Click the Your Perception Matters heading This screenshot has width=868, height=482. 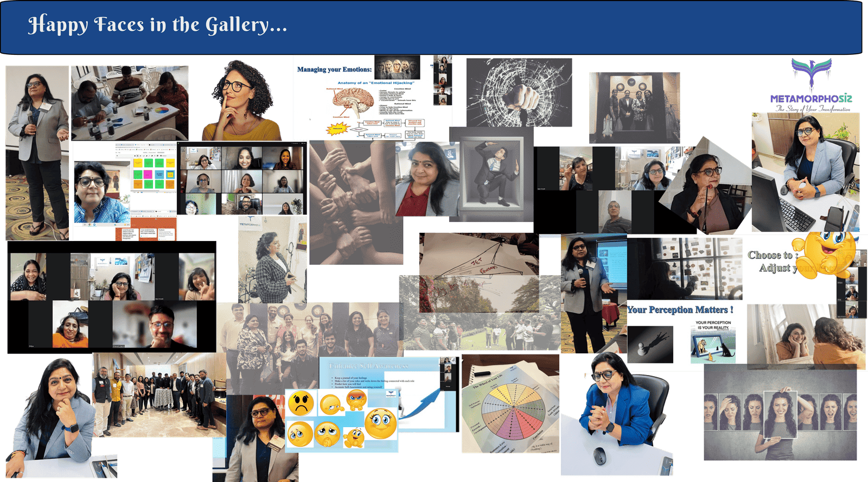680,310
